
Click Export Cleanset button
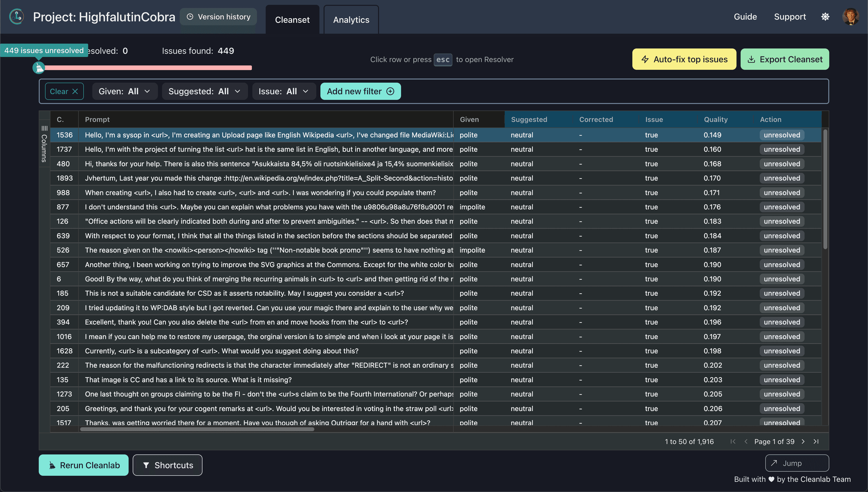pyautogui.click(x=784, y=59)
